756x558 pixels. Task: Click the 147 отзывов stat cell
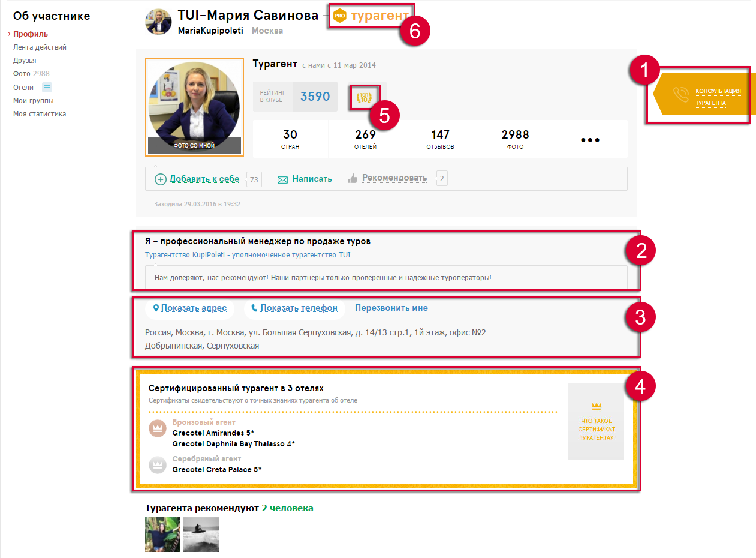tap(440, 139)
